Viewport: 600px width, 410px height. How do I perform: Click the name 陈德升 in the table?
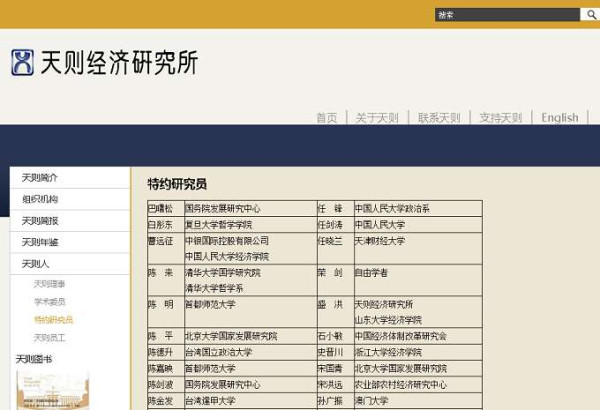160,352
